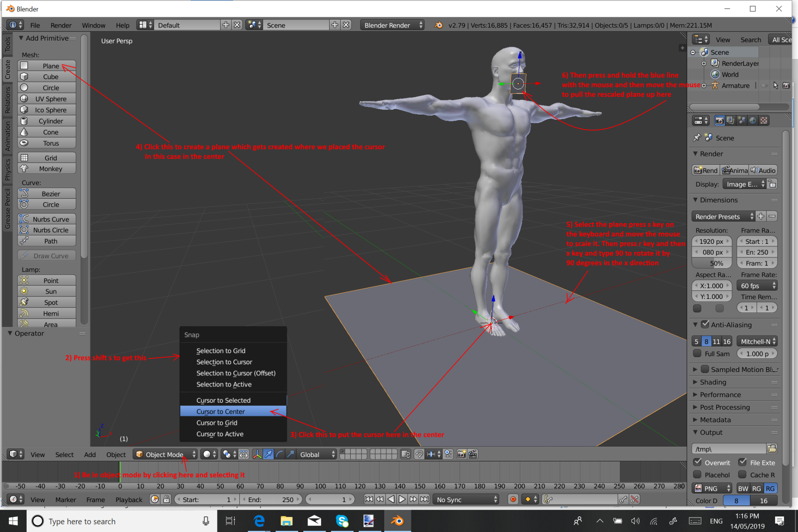798x532 pixels.
Task: Click the play animation button
Action: (402, 499)
